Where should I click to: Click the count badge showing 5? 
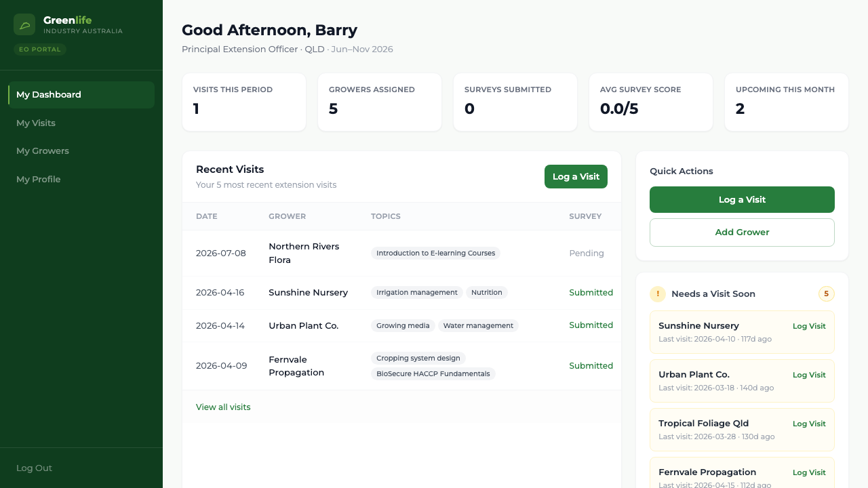click(x=826, y=293)
